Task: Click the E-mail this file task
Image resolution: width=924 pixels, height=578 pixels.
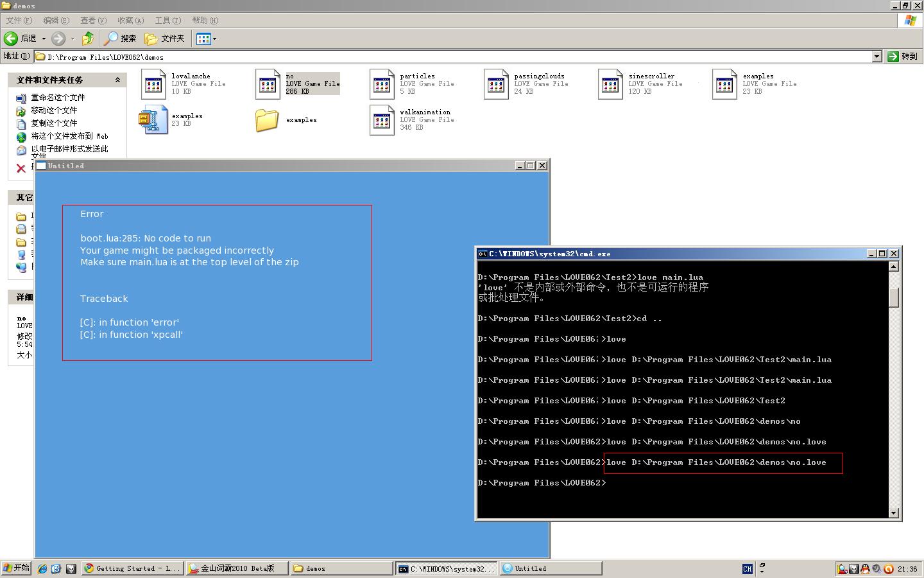Action: (69, 152)
